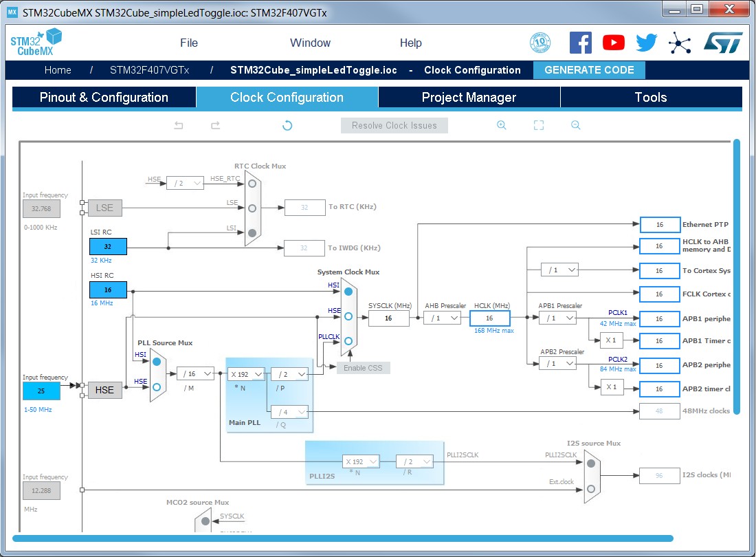The image size is (756, 557).
Task: Click the Ethernet PTP clock value field
Action: point(660,225)
